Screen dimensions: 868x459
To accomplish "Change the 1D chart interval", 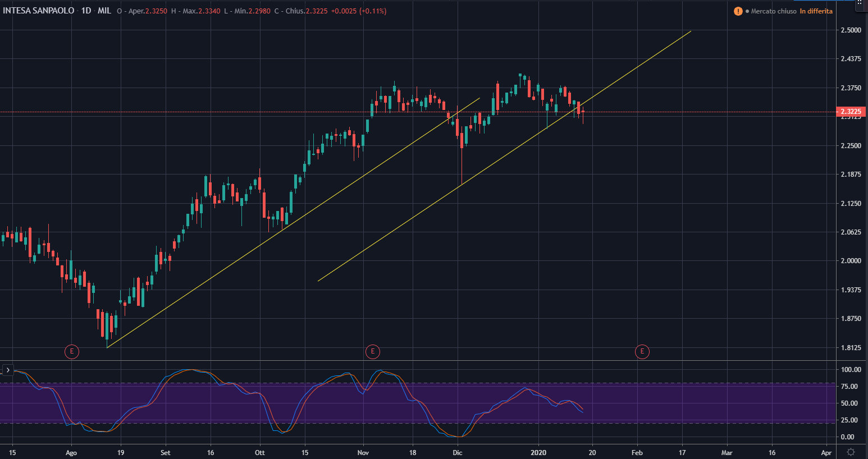I will click(x=86, y=11).
